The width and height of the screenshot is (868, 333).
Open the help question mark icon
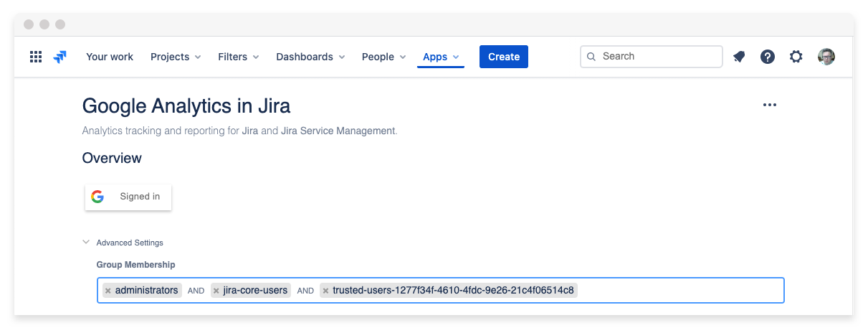point(768,57)
